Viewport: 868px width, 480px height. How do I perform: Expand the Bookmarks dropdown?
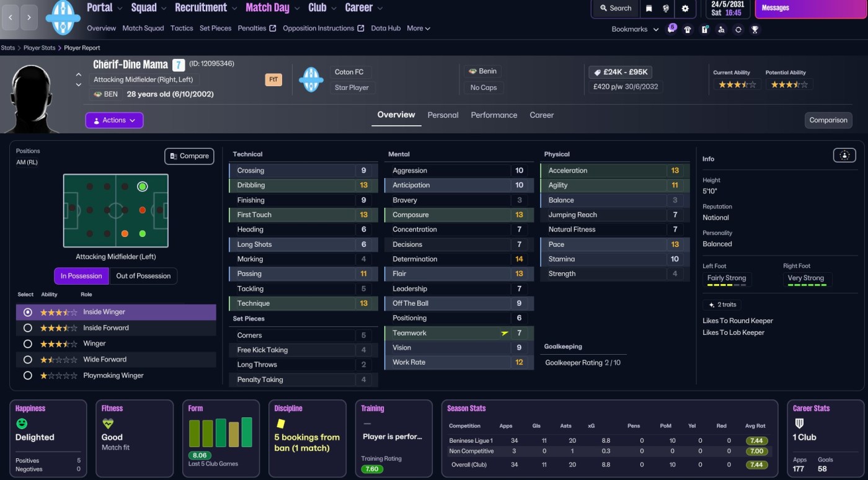click(635, 29)
